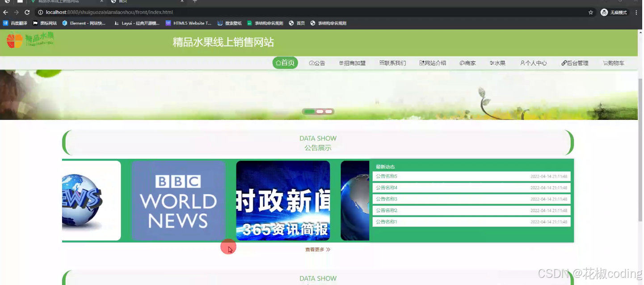Open the 购物车 navigation item
The image size is (644, 285).
pyautogui.click(x=613, y=63)
